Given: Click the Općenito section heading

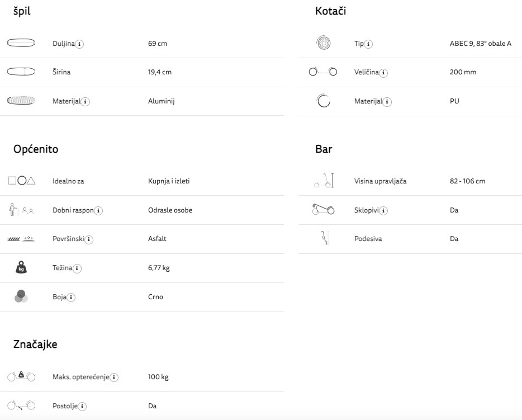Looking at the screenshot, I should pos(36,149).
